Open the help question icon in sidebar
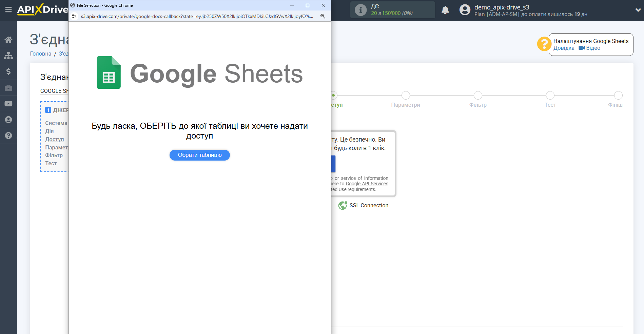The image size is (644, 334). point(8,135)
